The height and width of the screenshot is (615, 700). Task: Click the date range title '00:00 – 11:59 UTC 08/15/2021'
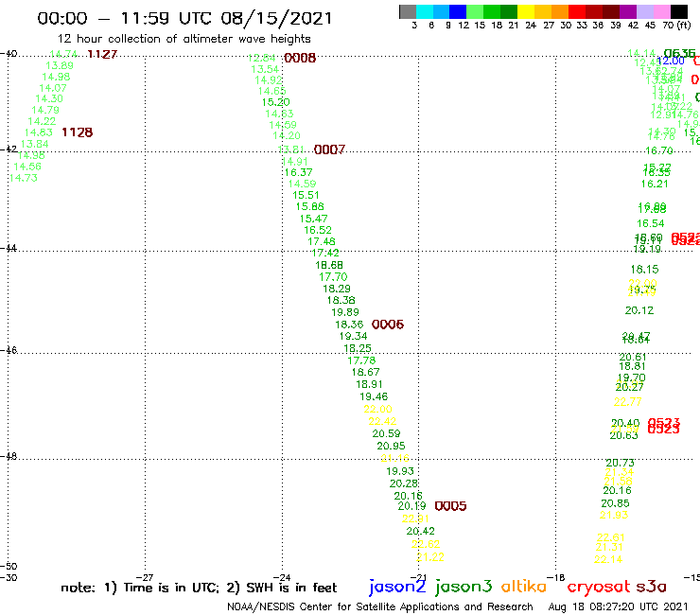coord(184,18)
